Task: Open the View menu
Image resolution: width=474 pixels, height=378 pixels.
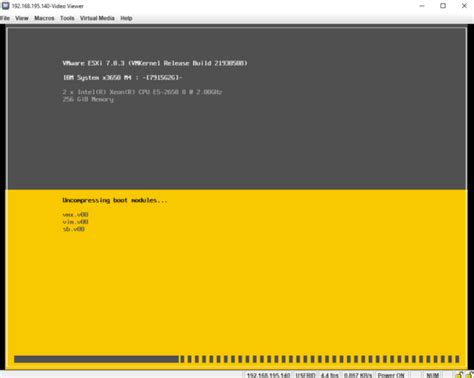Action: point(22,18)
